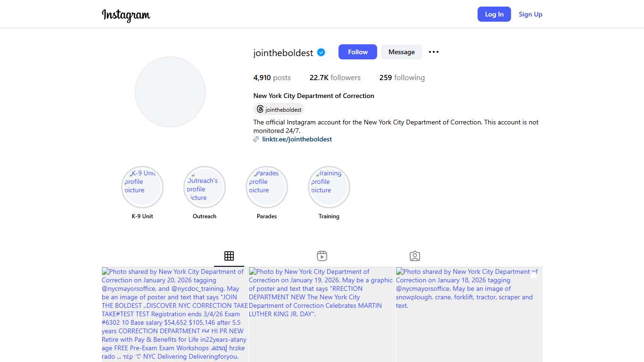View the Training story highlight
644x362 pixels.
tap(329, 187)
